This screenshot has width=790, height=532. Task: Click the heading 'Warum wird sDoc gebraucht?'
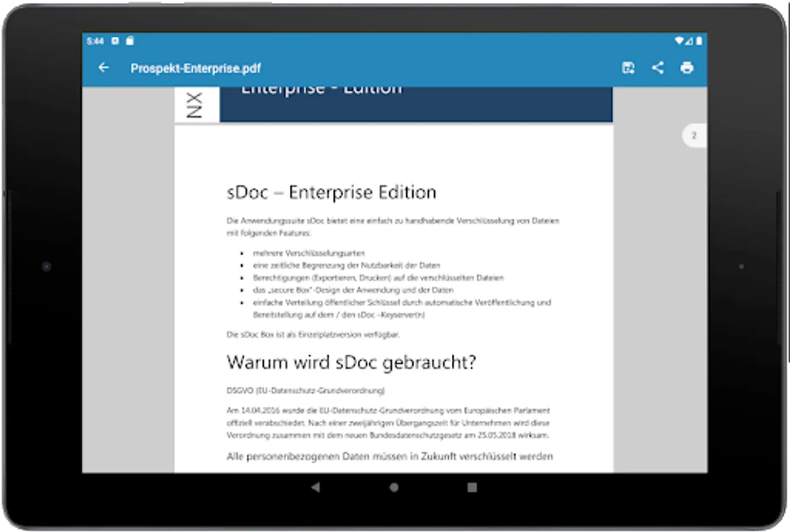[351, 362]
